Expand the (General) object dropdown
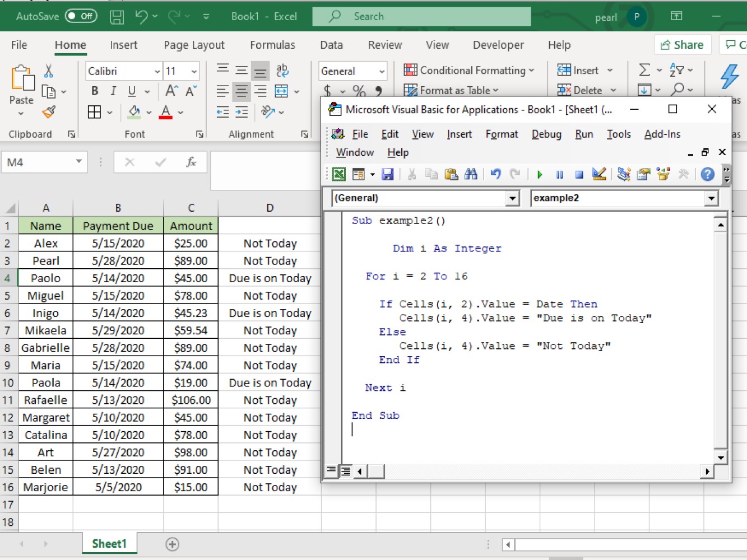Image resolution: width=747 pixels, height=560 pixels. 512,198
